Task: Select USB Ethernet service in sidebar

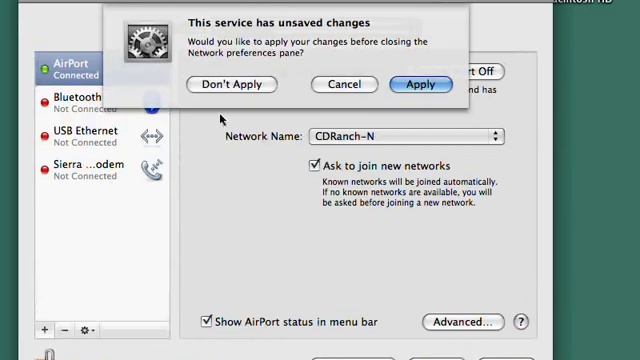Action: (102, 136)
